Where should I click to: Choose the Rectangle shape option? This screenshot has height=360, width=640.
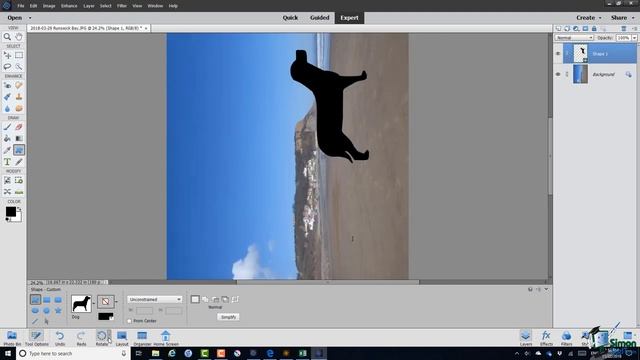pos(47,300)
